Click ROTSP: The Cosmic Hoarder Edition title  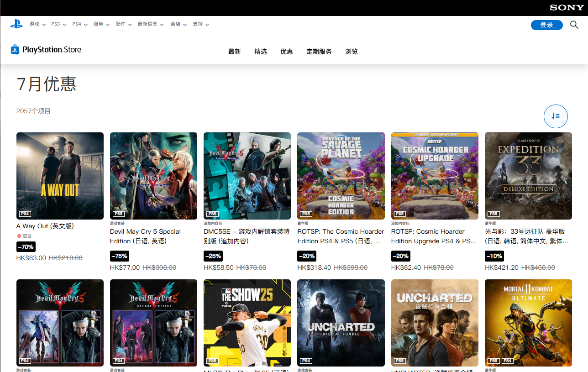click(341, 236)
